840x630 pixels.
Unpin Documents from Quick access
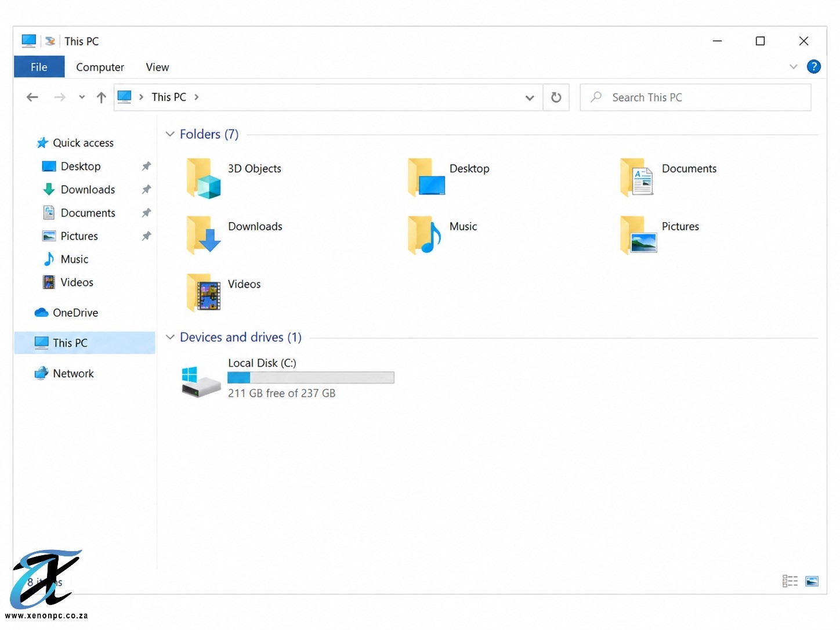point(146,213)
